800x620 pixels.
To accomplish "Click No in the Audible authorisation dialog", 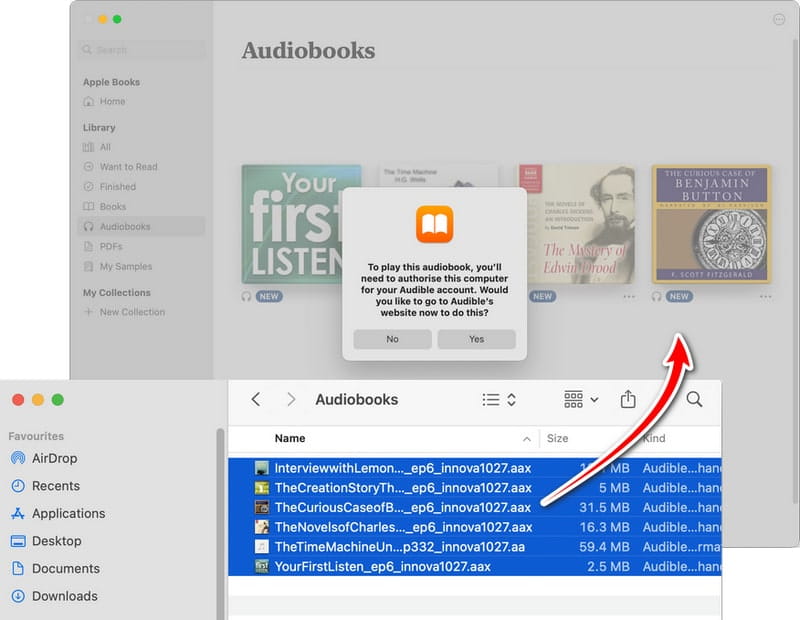I will point(392,339).
